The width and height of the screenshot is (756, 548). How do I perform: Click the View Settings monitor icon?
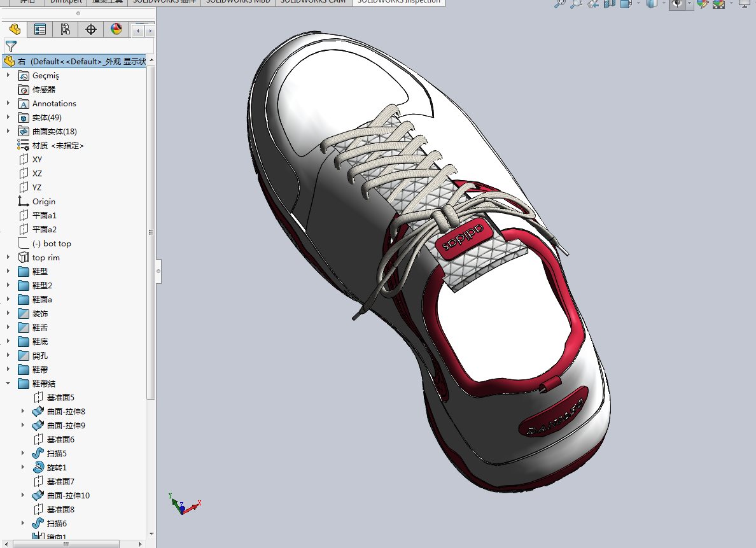pos(745,3)
